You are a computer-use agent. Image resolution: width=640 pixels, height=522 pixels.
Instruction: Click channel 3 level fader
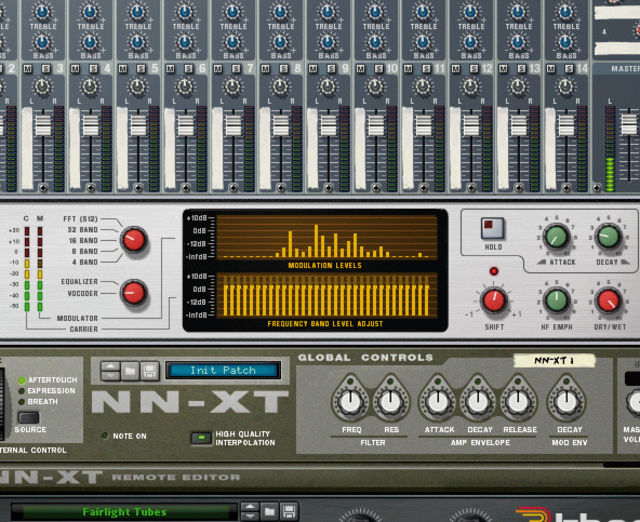tap(43, 125)
